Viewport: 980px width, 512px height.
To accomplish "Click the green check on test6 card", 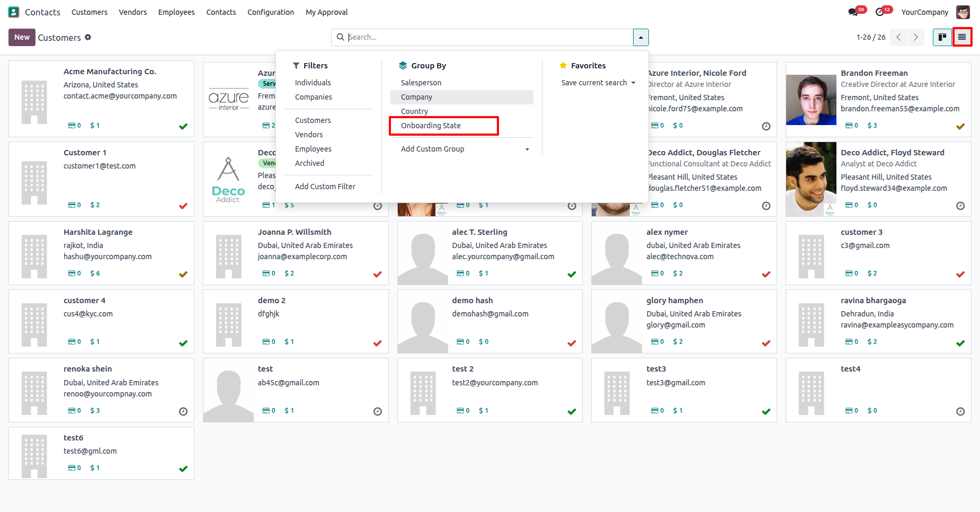I will [x=183, y=469].
